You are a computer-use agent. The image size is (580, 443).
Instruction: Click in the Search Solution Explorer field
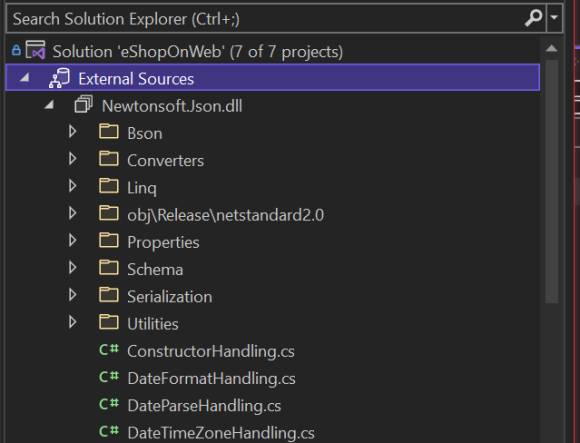click(x=266, y=18)
